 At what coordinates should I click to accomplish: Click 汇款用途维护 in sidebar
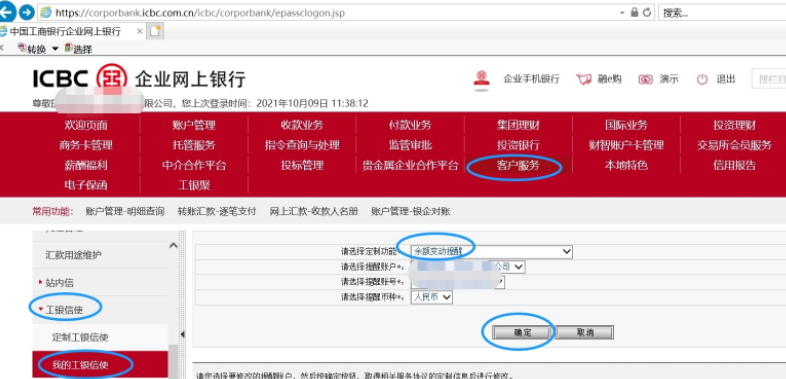click(x=74, y=255)
